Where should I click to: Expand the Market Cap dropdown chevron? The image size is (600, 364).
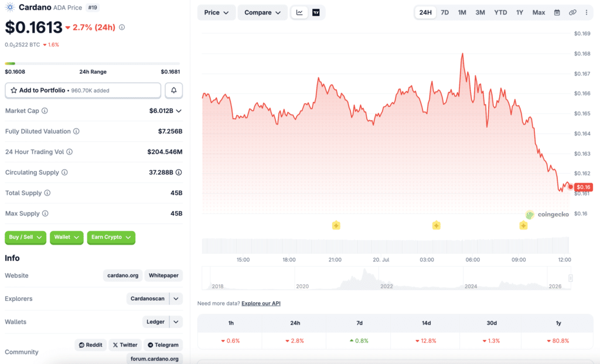(179, 111)
